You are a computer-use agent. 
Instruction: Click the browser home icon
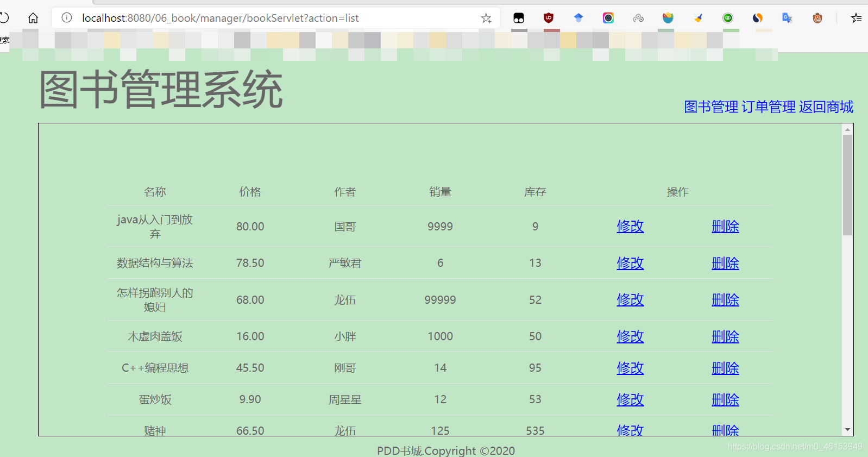[33, 18]
